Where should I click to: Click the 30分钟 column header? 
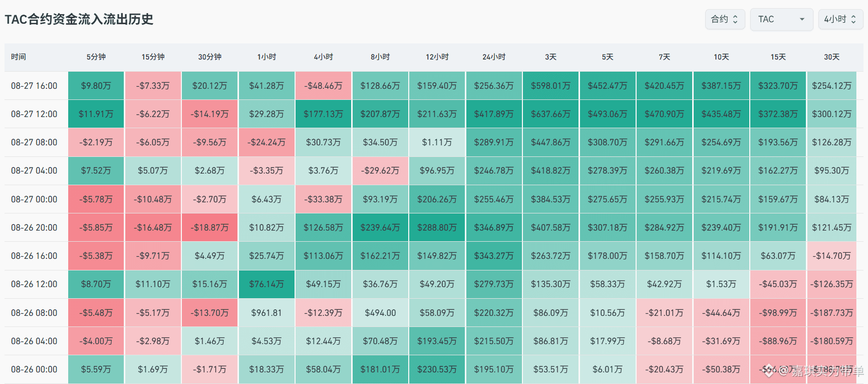coord(210,57)
